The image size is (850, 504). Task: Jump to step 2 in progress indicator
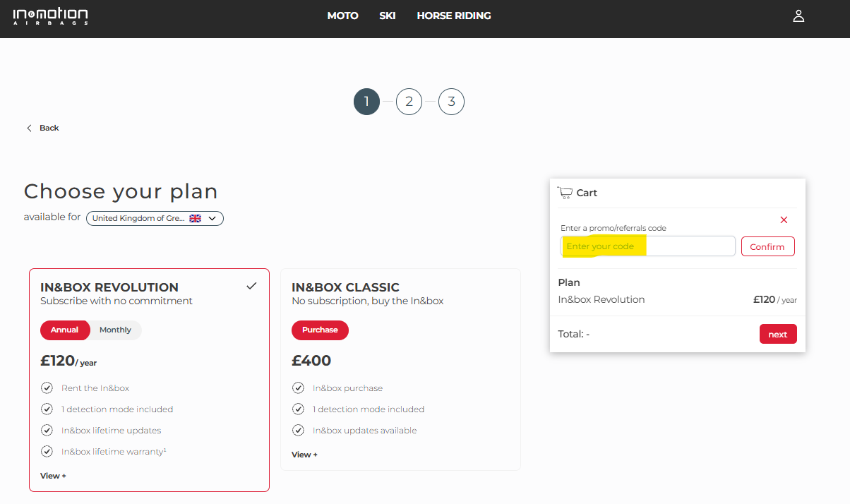tap(409, 102)
